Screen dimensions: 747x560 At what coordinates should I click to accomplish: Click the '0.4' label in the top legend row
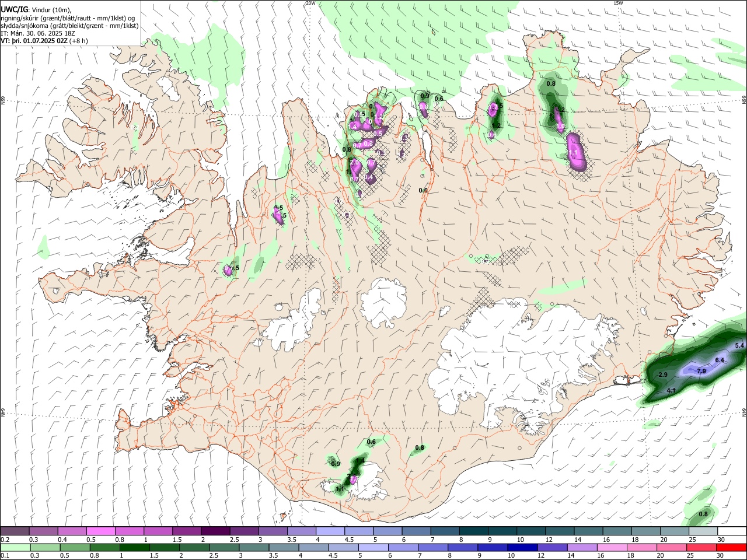click(62, 540)
